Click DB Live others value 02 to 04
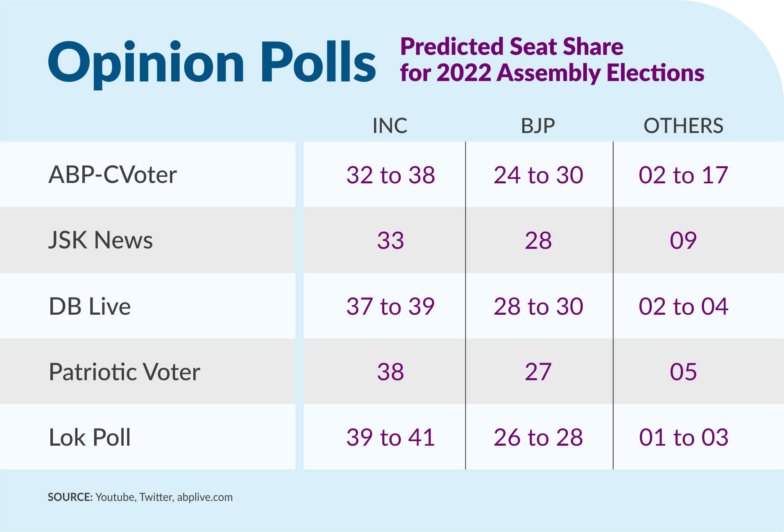This screenshot has height=532, width=784. [683, 306]
